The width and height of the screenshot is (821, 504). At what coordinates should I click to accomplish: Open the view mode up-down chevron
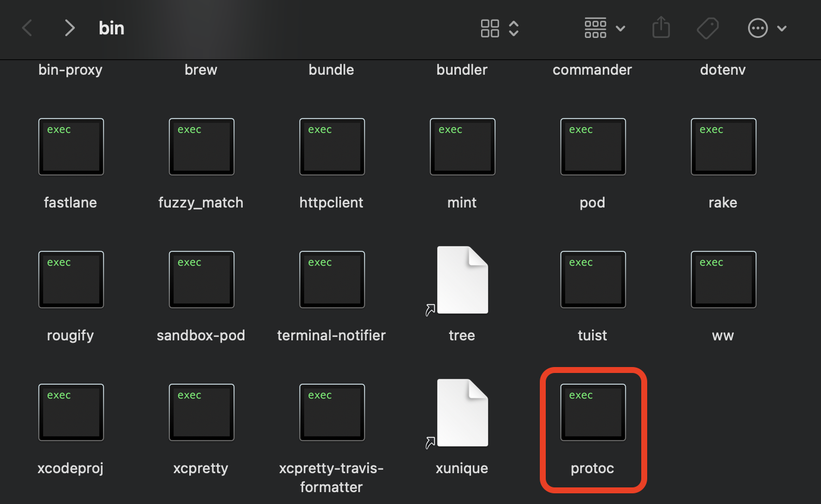point(514,28)
